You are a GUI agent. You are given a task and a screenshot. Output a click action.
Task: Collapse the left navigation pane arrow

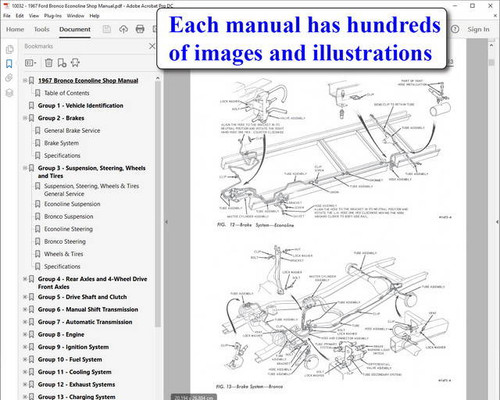[x=166, y=222]
